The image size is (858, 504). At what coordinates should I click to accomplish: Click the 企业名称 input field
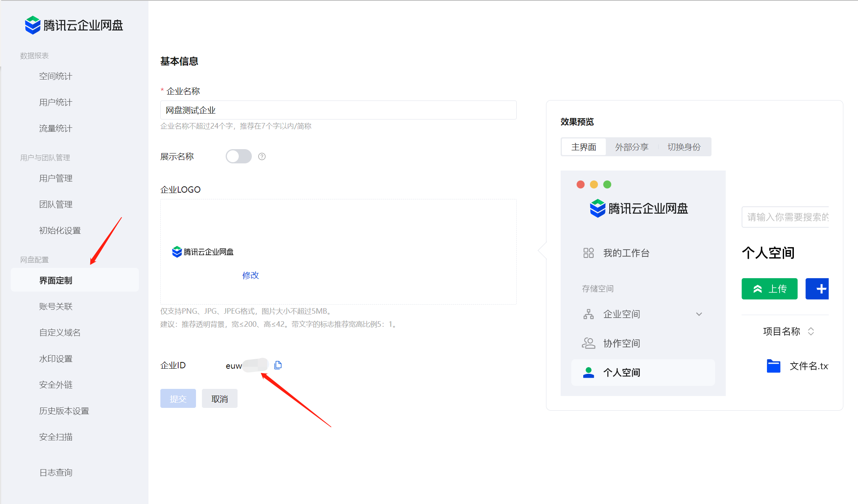tap(338, 110)
